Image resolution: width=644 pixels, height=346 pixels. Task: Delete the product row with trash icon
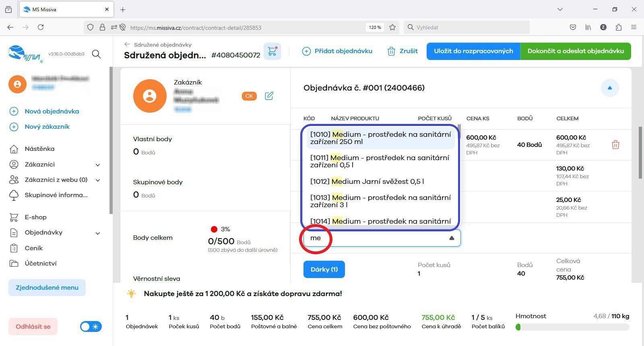coord(615,145)
